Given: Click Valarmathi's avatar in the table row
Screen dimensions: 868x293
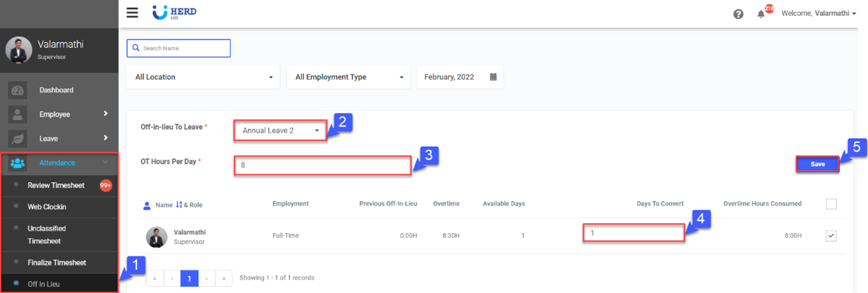Looking at the screenshot, I should 157,237.
